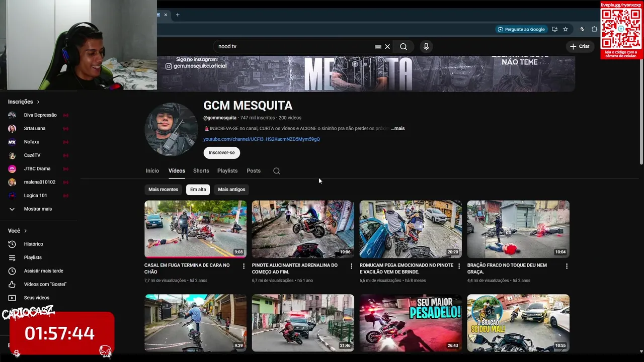Screen dimensions: 644x362
Task: Click the extension icon beside the puzzle icon
Action: [582, 29]
